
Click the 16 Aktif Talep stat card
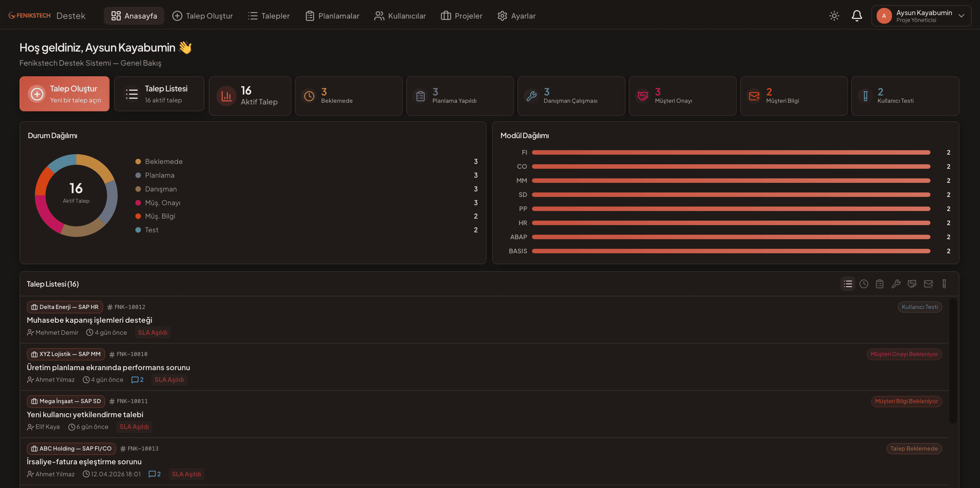[250, 96]
